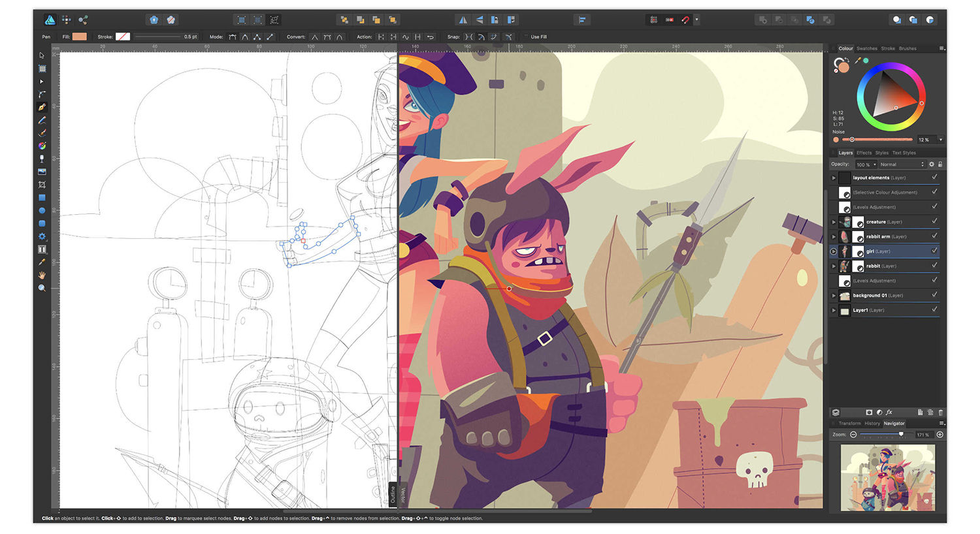The image size is (980, 534).
Task: Activate the Transparency wine glass tool
Action: (42, 159)
